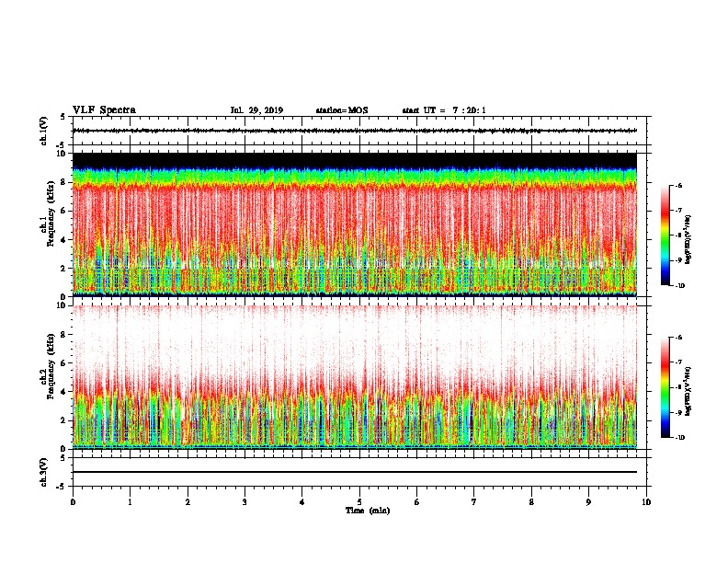Click the "5" tick on the ch.1(V) axis

click(x=63, y=117)
